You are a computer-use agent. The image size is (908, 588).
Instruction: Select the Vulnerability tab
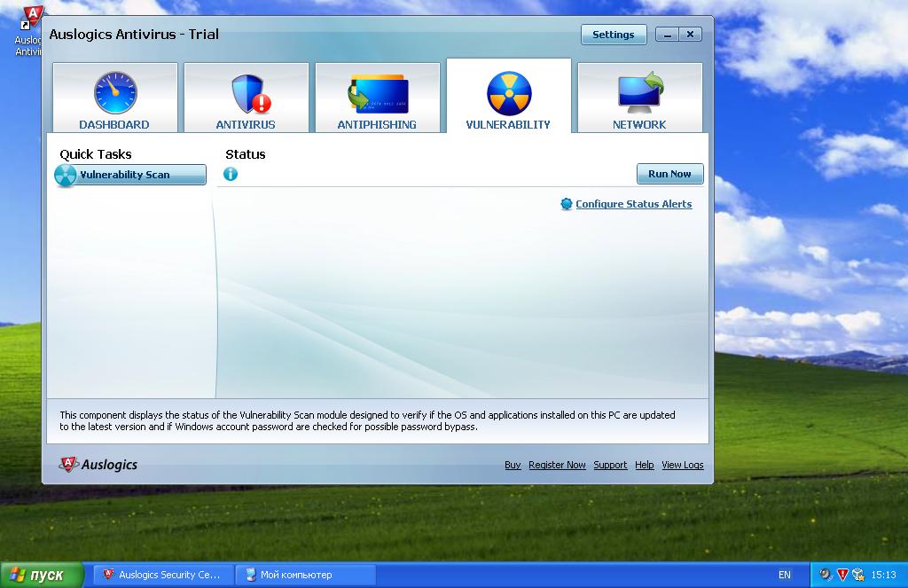tap(508, 96)
